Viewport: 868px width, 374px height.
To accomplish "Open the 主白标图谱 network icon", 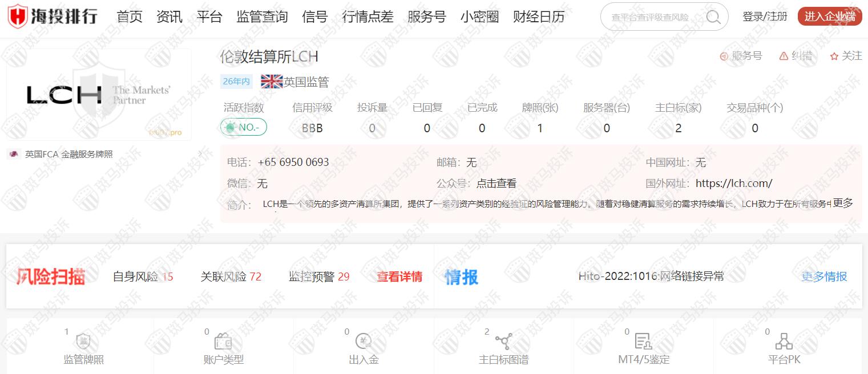I will 503,342.
